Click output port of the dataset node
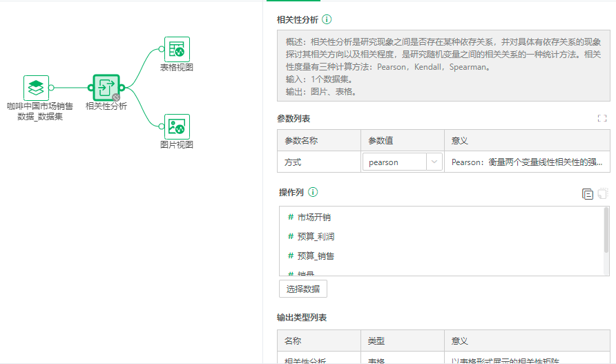 pyautogui.click(x=51, y=88)
